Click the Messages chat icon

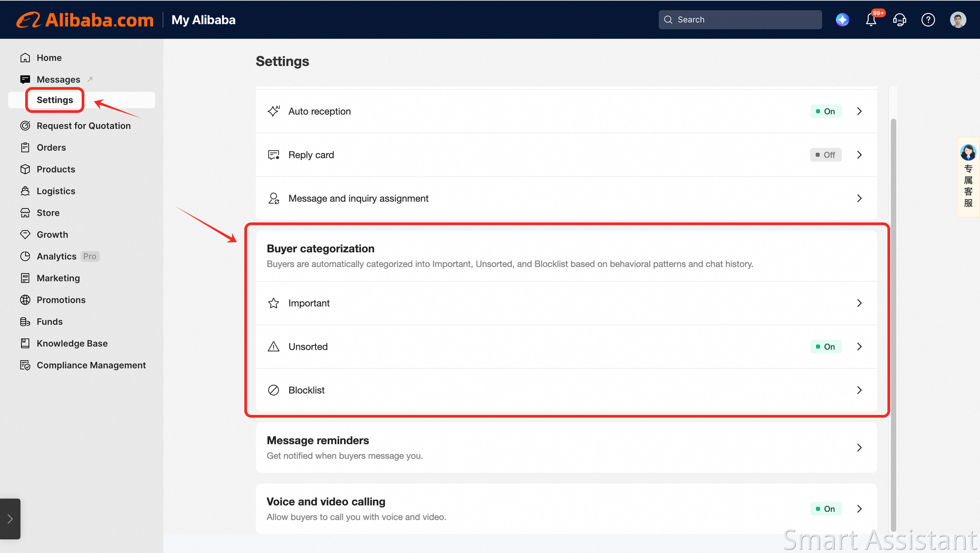coord(25,80)
